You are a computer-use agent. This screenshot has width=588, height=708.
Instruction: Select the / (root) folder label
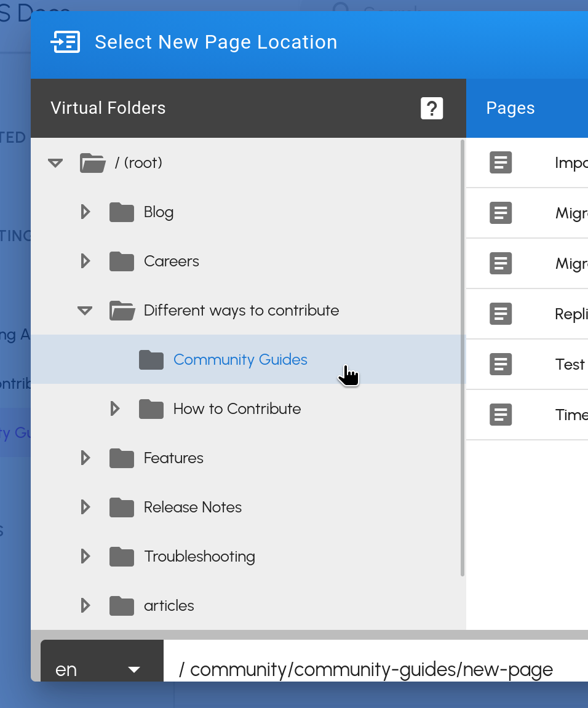point(138,163)
